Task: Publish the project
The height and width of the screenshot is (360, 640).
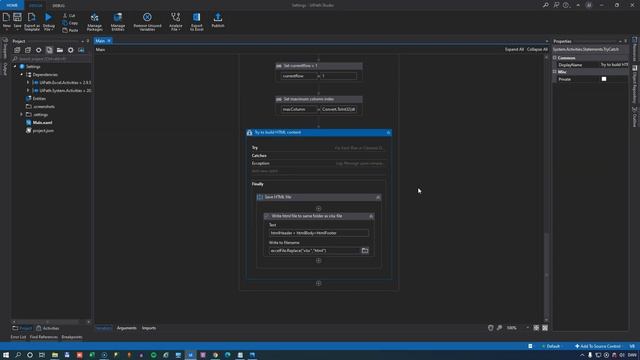Action: [218, 20]
